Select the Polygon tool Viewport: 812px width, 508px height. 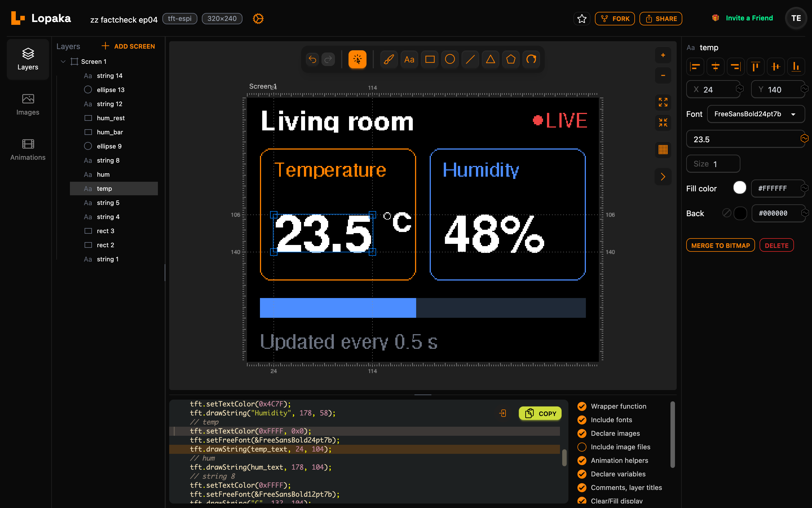pyautogui.click(x=511, y=60)
